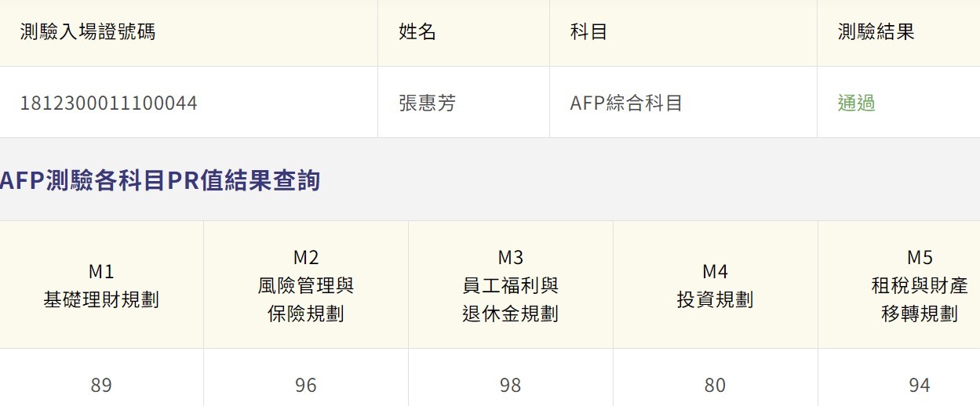Click the M5 租稅與財產移轉規劃 column header
Screen dimensions: 980x406
point(919,285)
